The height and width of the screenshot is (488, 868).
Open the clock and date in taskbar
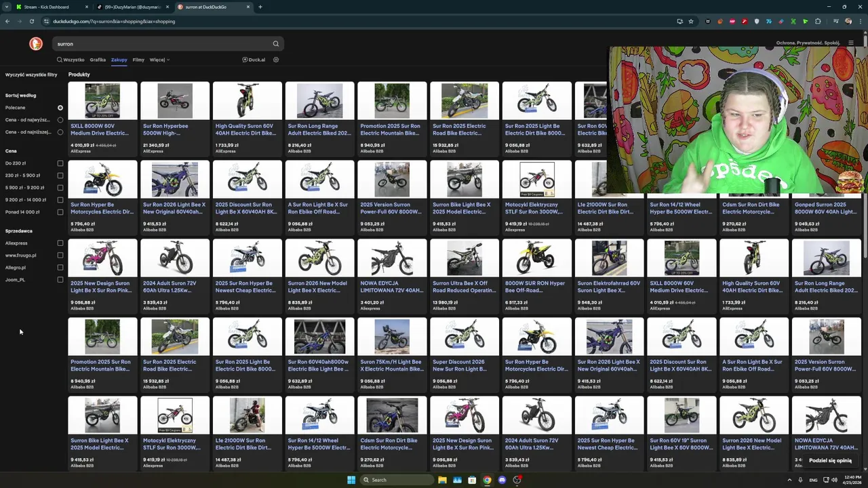click(x=852, y=480)
